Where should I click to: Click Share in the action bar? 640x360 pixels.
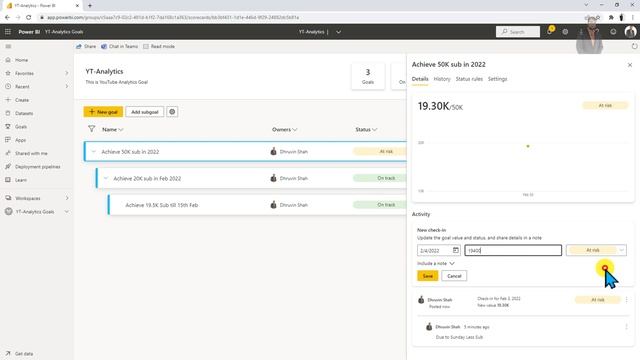pos(86,47)
